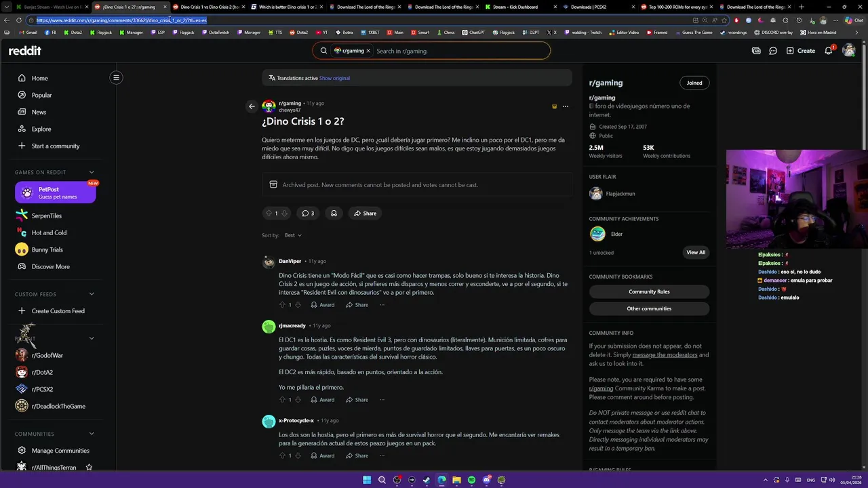Open the Explore page
This screenshot has height=488, width=868.
point(41,129)
